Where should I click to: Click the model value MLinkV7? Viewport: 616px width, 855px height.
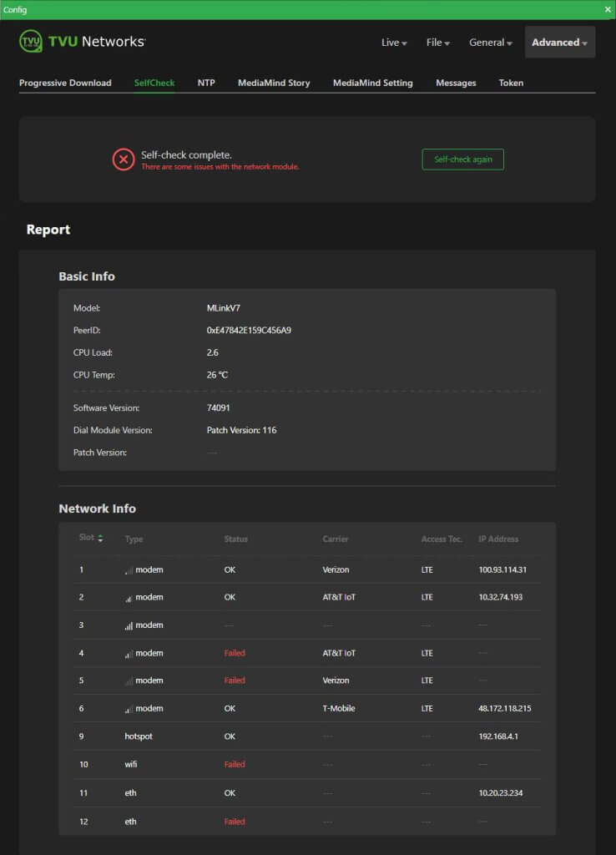click(x=223, y=308)
